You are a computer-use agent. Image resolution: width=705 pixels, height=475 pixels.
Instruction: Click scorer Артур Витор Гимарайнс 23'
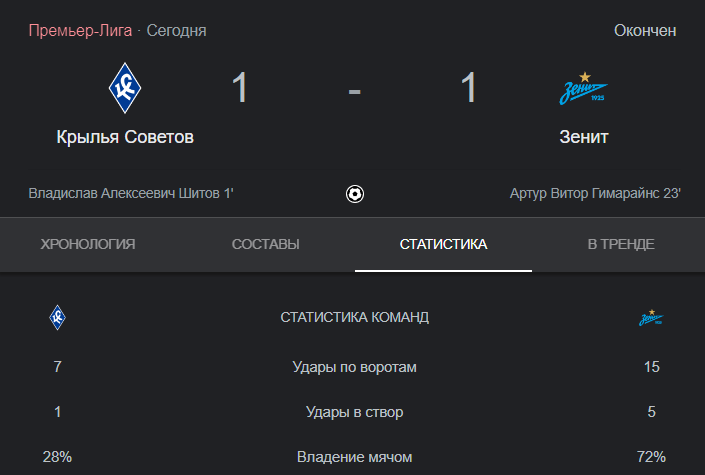pos(595,193)
